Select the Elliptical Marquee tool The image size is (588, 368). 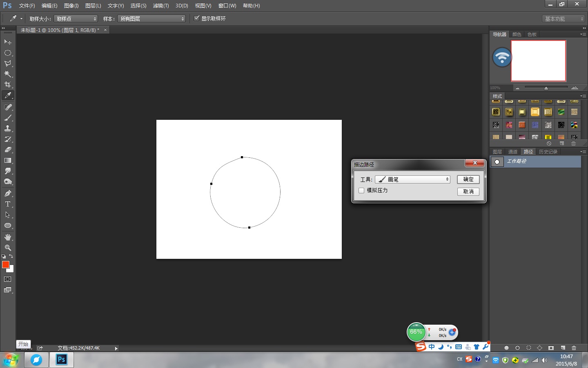8,53
